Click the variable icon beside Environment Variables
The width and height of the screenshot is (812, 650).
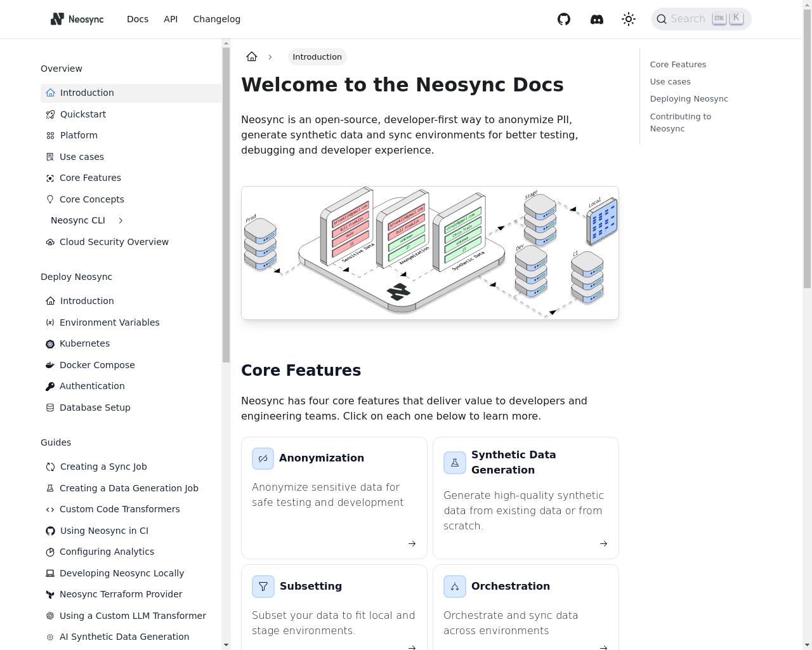[x=50, y=322]
